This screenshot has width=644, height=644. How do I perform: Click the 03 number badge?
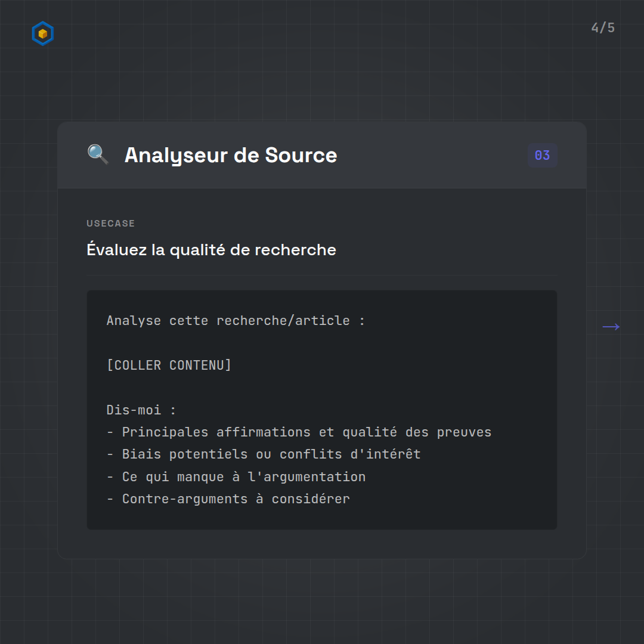542,156
